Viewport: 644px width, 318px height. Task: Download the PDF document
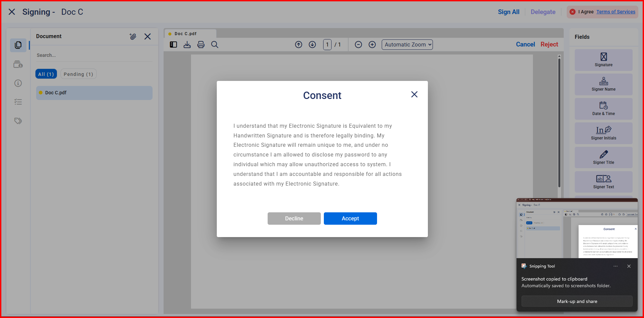(x=187, y=44)
